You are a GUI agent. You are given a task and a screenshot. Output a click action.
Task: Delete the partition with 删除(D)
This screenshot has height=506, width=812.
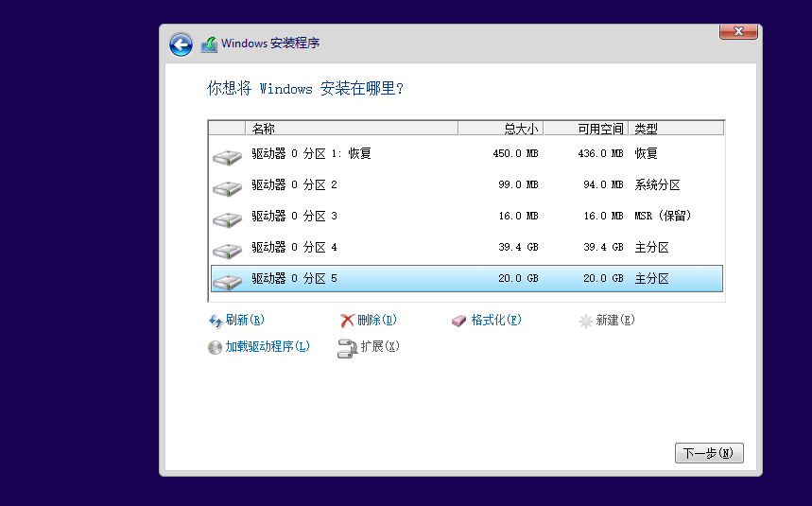click(x=377, y=320)
